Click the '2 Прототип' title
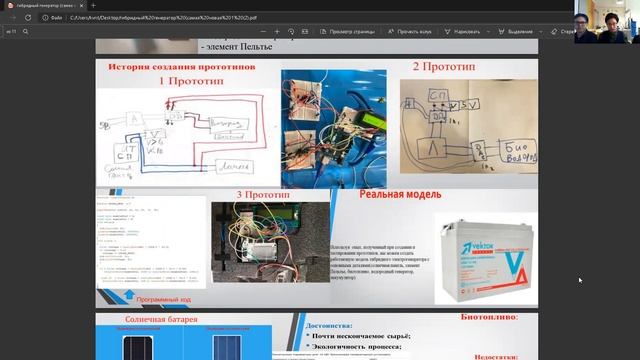The width and height of the screenshot is (640, 360). tap(444, 67)
